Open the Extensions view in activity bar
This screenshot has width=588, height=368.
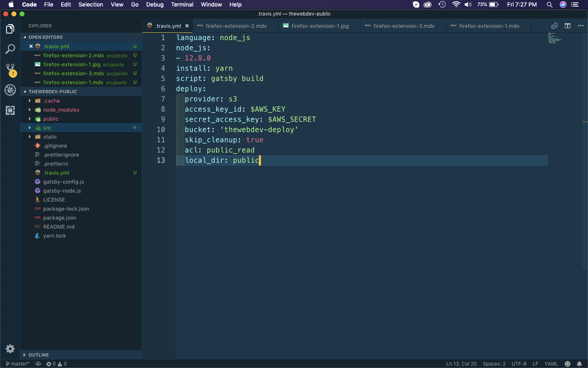click(x=10, y=110)
